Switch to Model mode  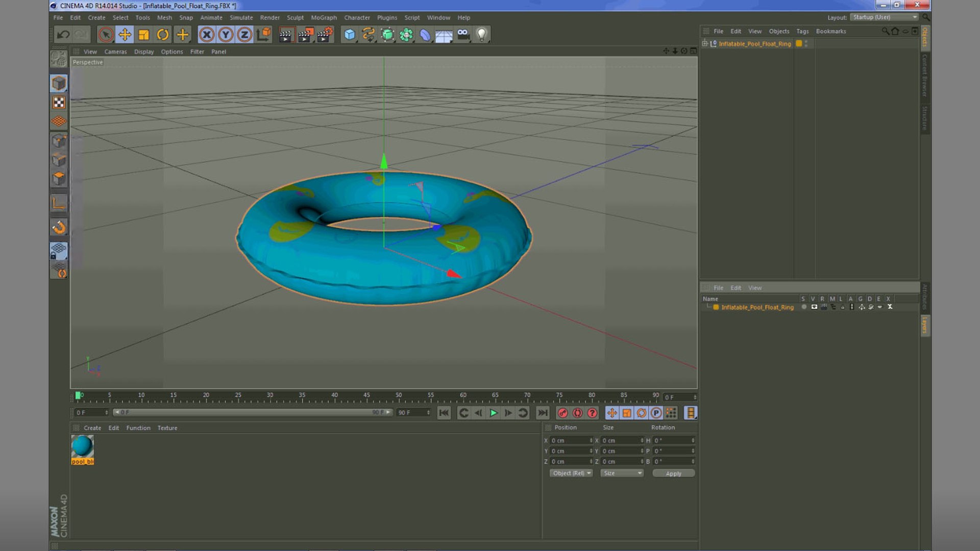59,83
